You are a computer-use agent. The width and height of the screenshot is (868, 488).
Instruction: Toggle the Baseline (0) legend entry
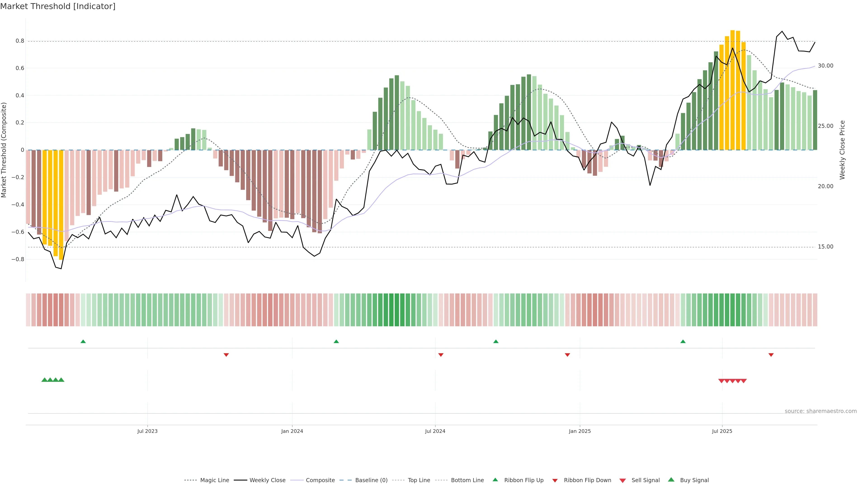(371, 480)
